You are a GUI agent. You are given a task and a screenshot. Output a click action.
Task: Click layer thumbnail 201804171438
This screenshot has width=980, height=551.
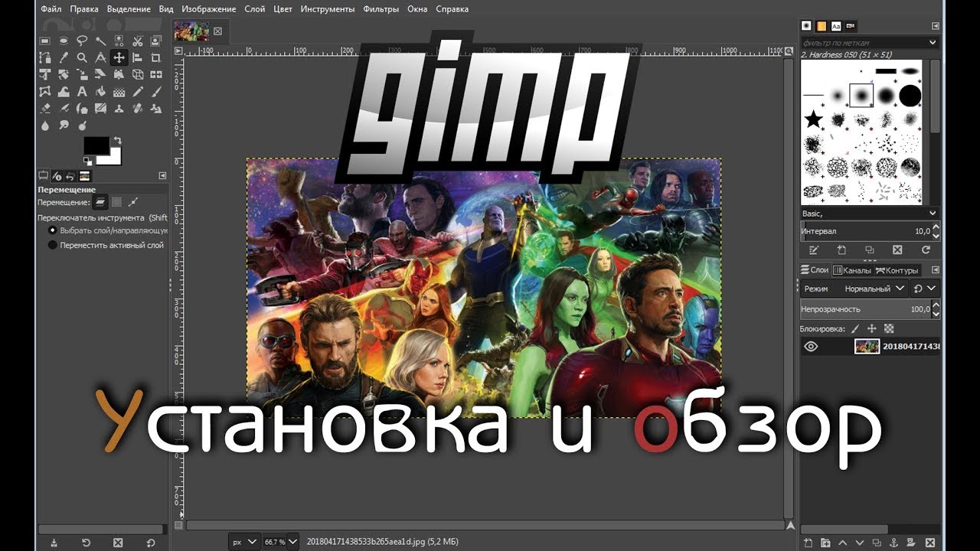pos(867,346)
